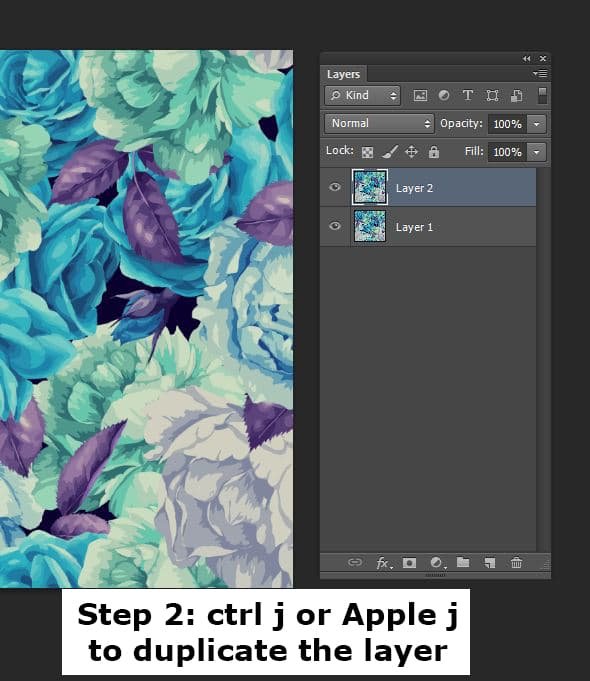Select the Layers tab
Image resolution: width=590 pixels, height=681 pixels.
tap(343, 74)
